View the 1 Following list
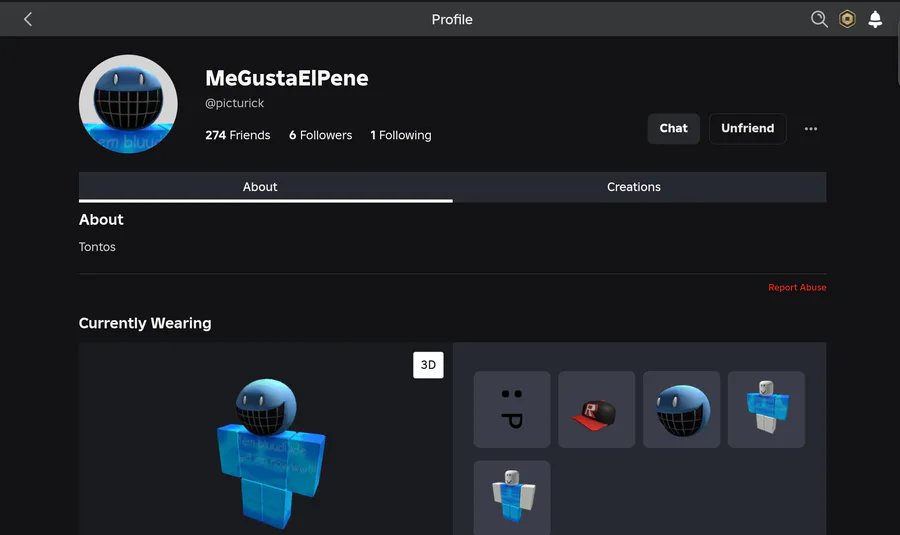 click(401, 135)
